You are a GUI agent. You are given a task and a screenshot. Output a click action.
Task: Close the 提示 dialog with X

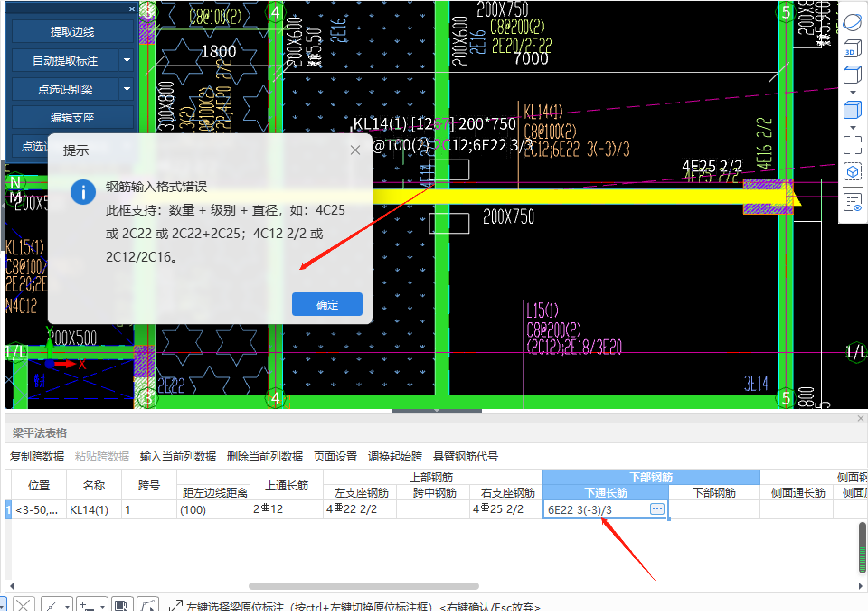pyautogui.click(x=355, y=150)
